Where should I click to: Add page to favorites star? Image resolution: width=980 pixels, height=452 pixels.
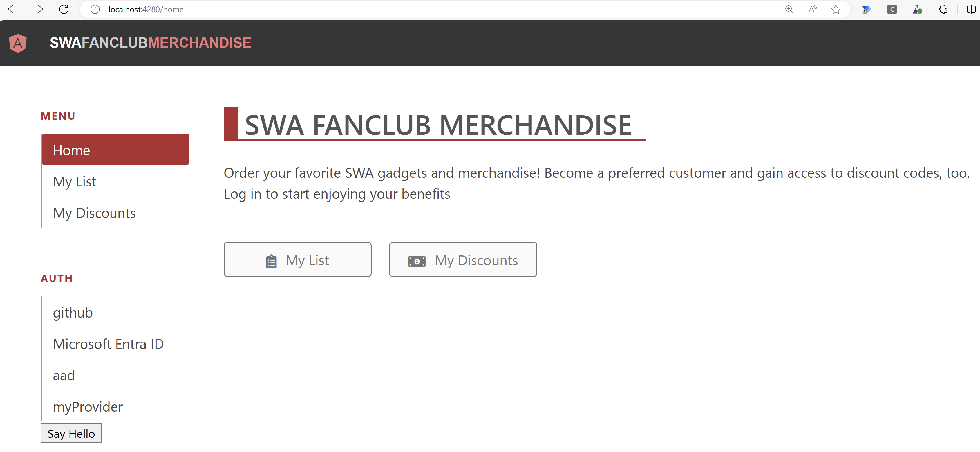(836, 9)
